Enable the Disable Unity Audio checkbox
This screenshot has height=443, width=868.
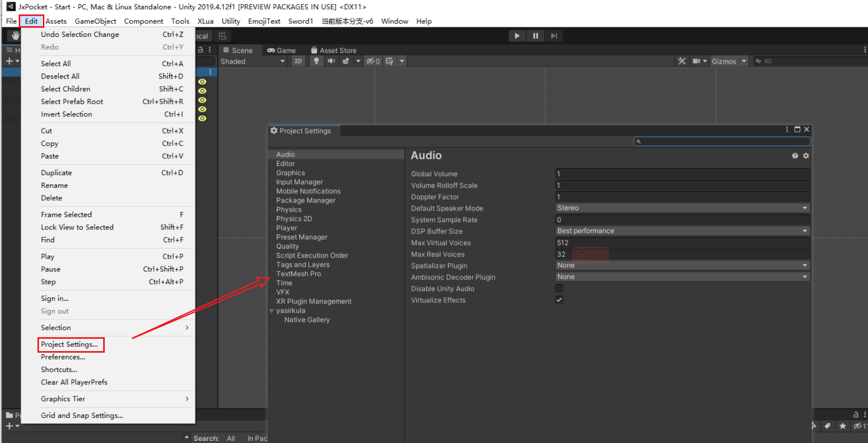tap(559, 289)
